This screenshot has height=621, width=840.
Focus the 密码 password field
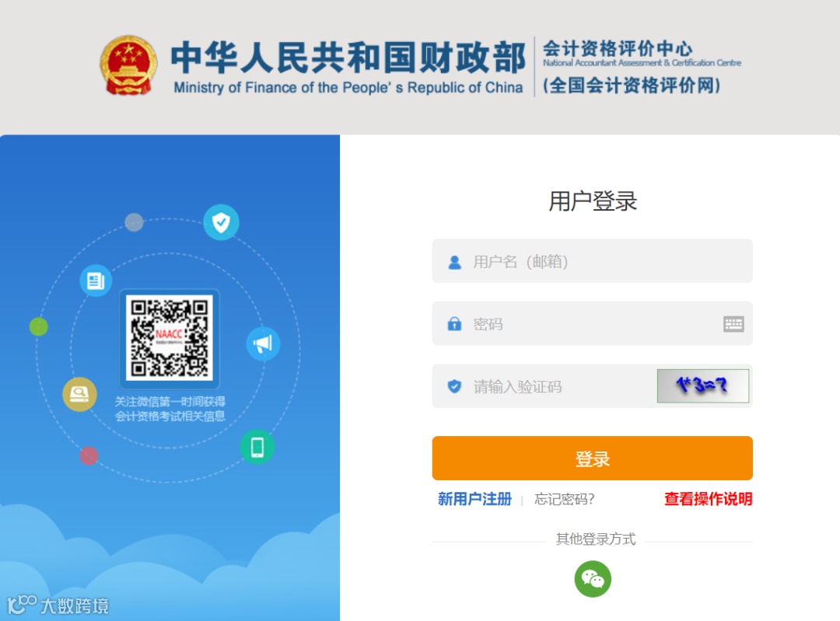[x=593, y=324]
